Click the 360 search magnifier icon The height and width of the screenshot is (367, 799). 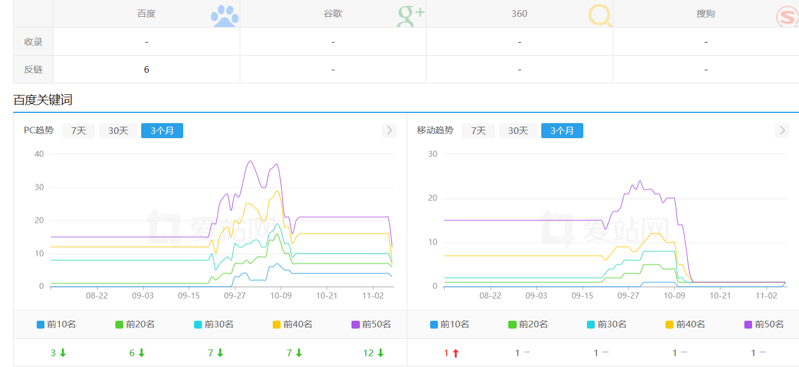[x=600, y=16]
